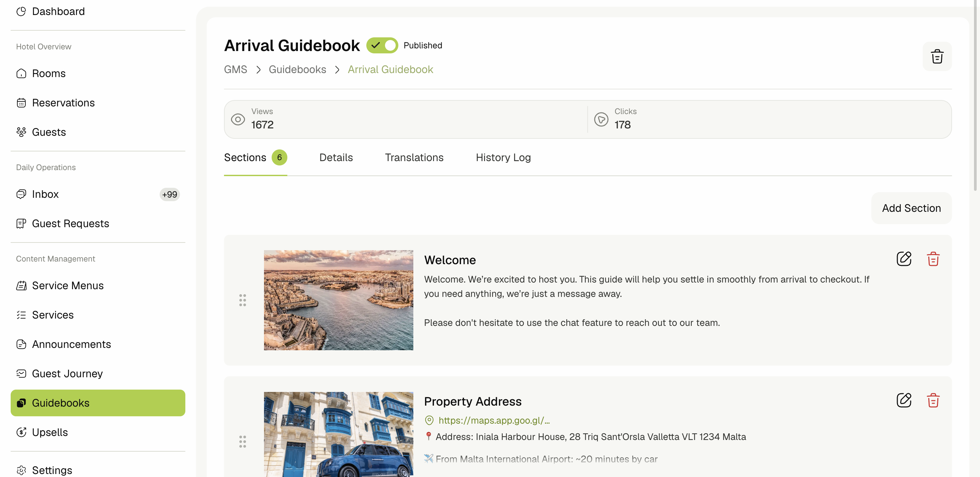Viewport: 980px width, 477px height.
Task: Click the Property Address section title
Action: [x=473, y=401]
